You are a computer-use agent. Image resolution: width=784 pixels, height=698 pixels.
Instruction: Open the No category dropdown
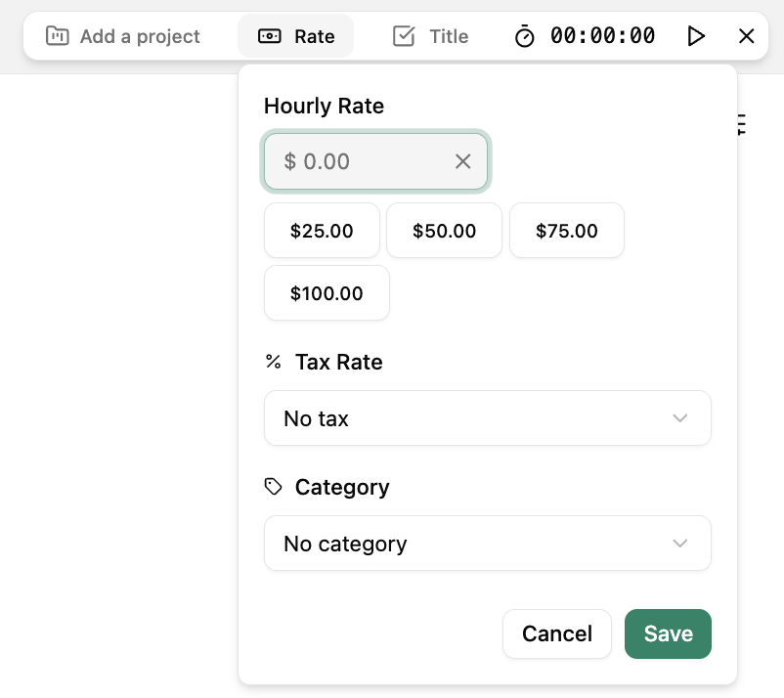pyautogui.click(x=487, y=544)
